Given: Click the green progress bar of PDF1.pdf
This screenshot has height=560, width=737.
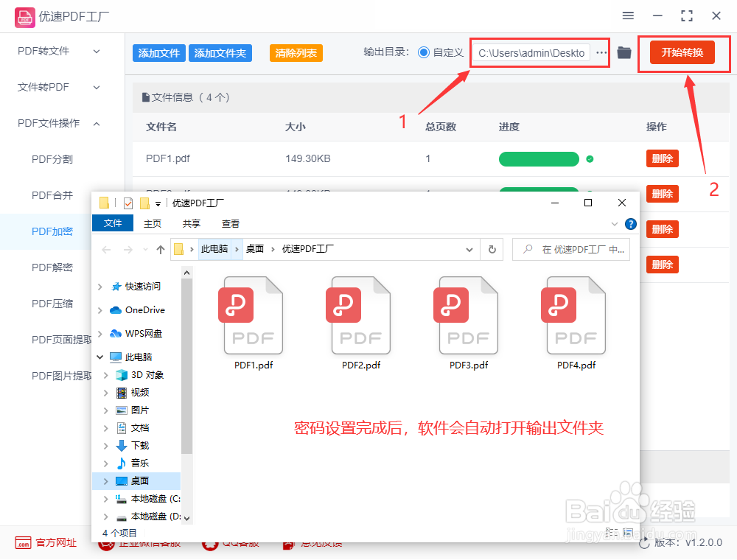Looking at the screenshot, I should click(x=539, y=158).
